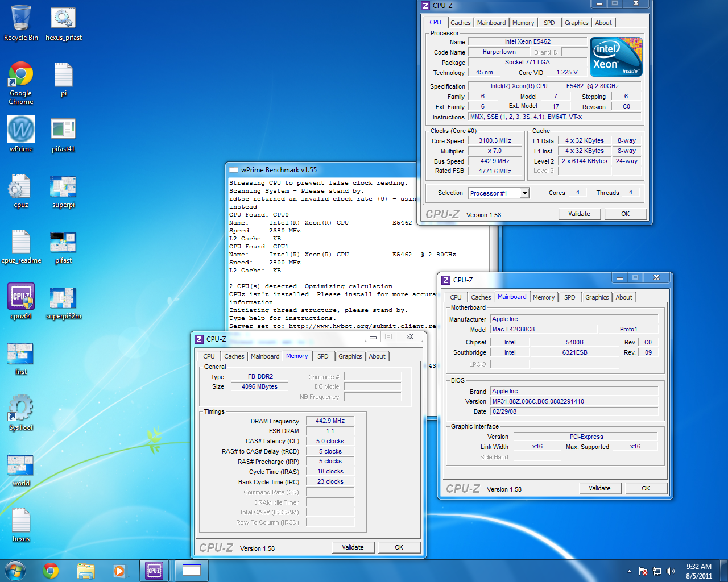Select BIOS version MP31.88Z text field
Image resolution: width=728 pixels, height=582 pixels.
click(x=574, y=401)
